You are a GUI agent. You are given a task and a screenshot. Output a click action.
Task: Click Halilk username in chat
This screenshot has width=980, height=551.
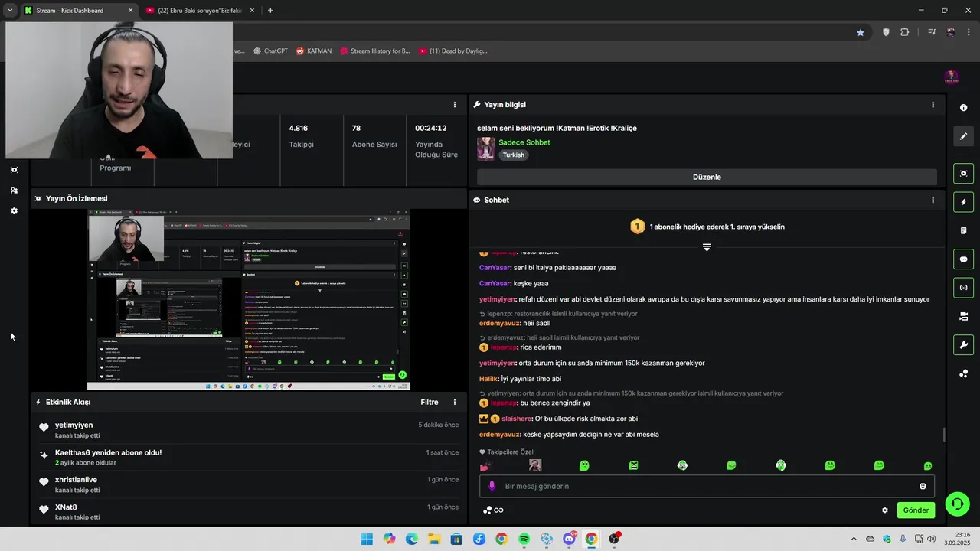[x=488, y=379]
